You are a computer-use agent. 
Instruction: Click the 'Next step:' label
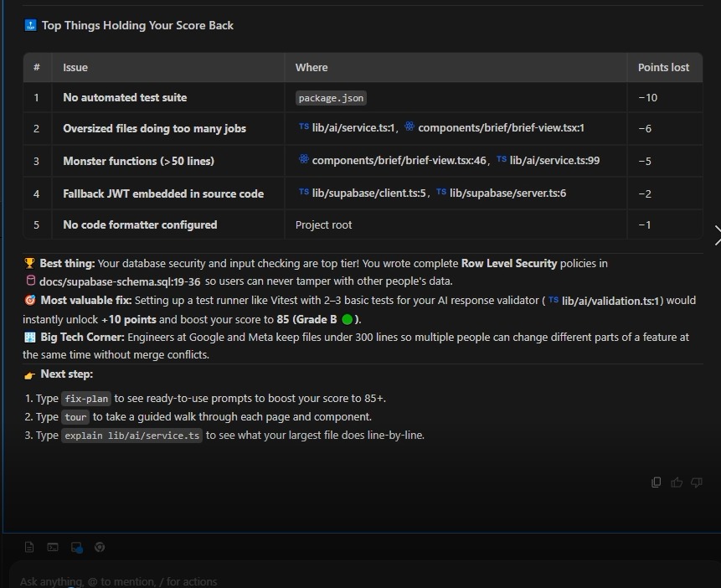point(67,374)
